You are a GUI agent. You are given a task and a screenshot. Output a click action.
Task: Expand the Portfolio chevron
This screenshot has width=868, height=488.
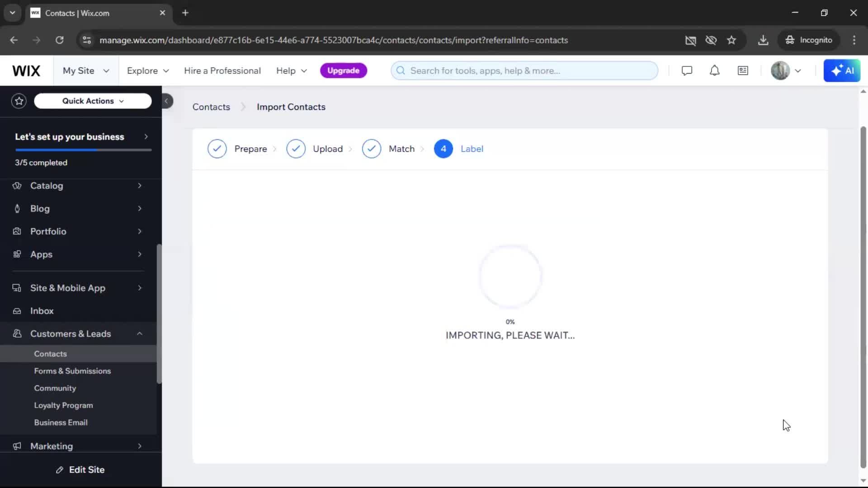(140, 231)
